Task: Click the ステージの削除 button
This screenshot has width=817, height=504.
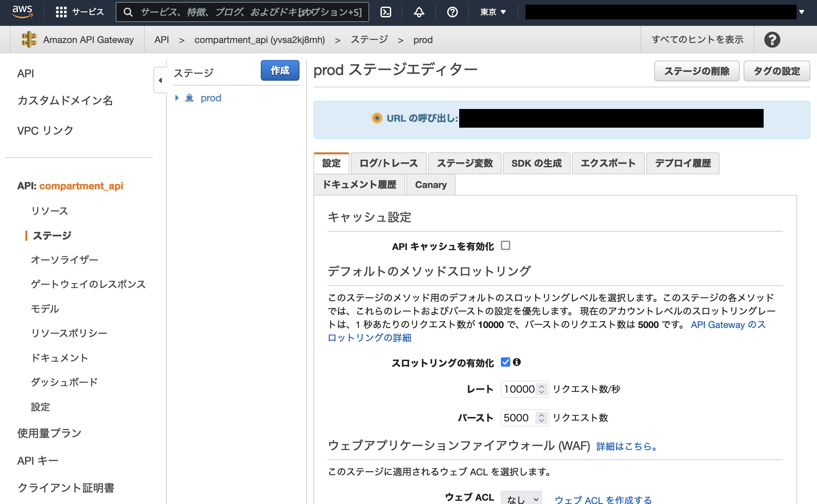Action: [x=697, y=71]
